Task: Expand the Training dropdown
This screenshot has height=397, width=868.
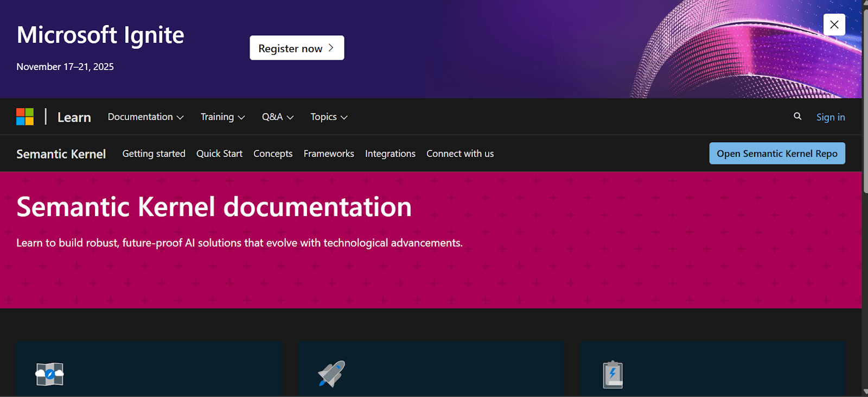Action: coord(222,117)
